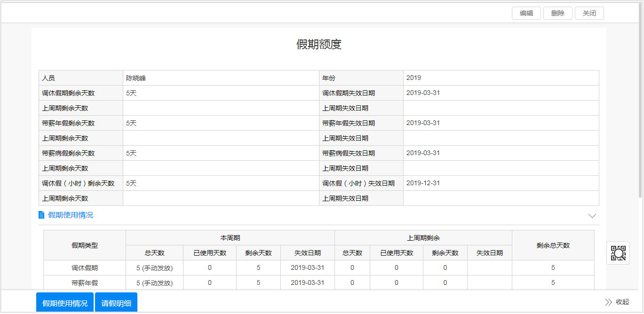The image size is (644, 314).
Task: Click 2019-03-31 in the 带薪年假 table row
Action: [307, 283]
